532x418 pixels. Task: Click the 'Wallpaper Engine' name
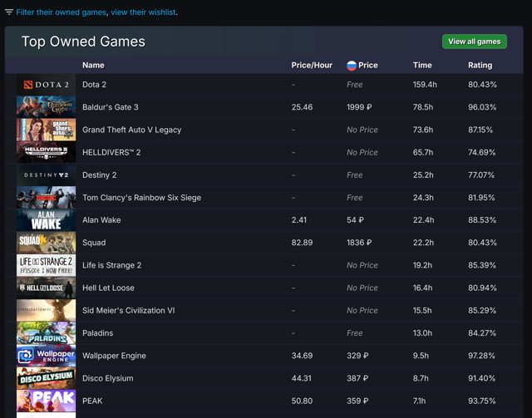click(x=114, y=356)
